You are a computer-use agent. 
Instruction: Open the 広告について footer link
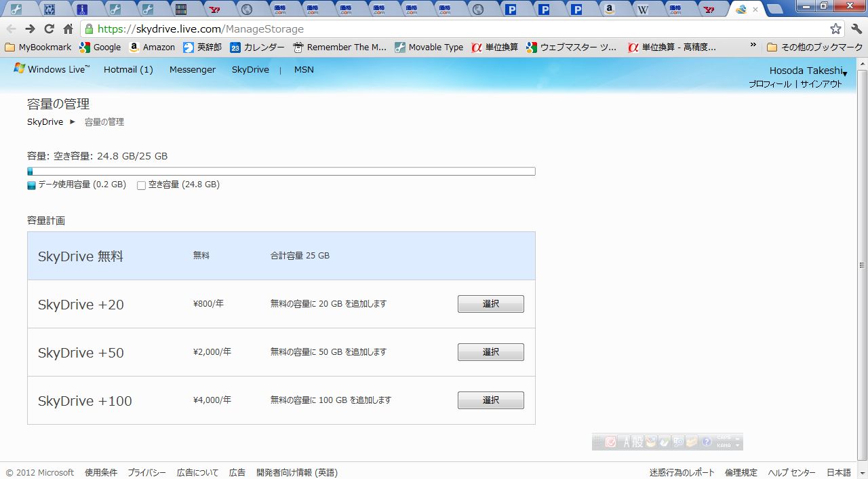coord(197,472)
